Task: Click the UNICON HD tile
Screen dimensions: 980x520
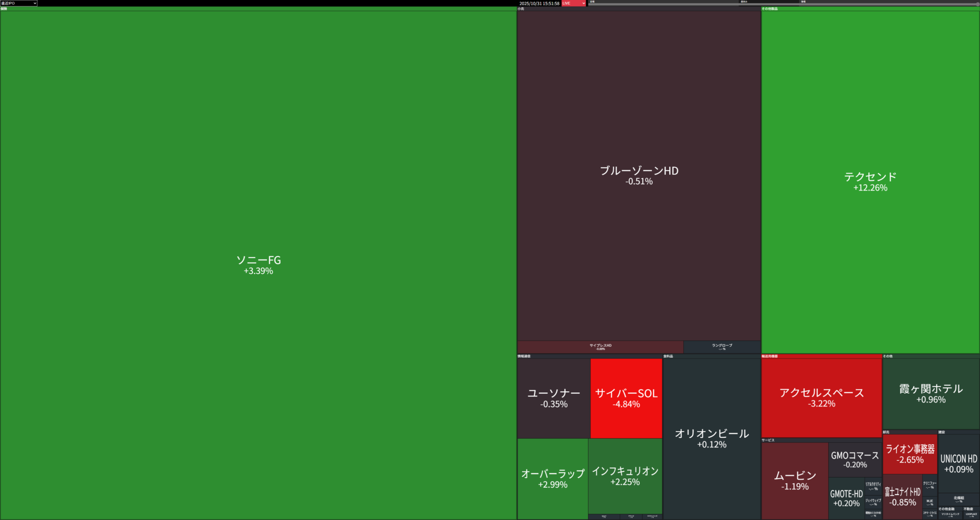Action: [x=959, y=463]
